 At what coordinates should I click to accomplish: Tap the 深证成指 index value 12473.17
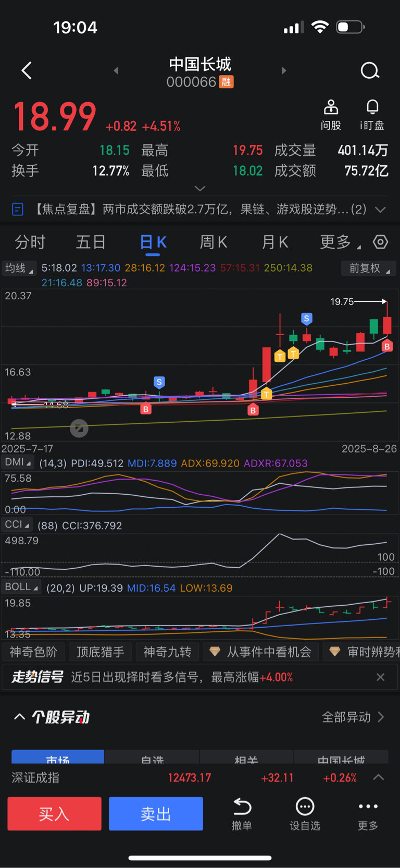click(x=190, y=777)
